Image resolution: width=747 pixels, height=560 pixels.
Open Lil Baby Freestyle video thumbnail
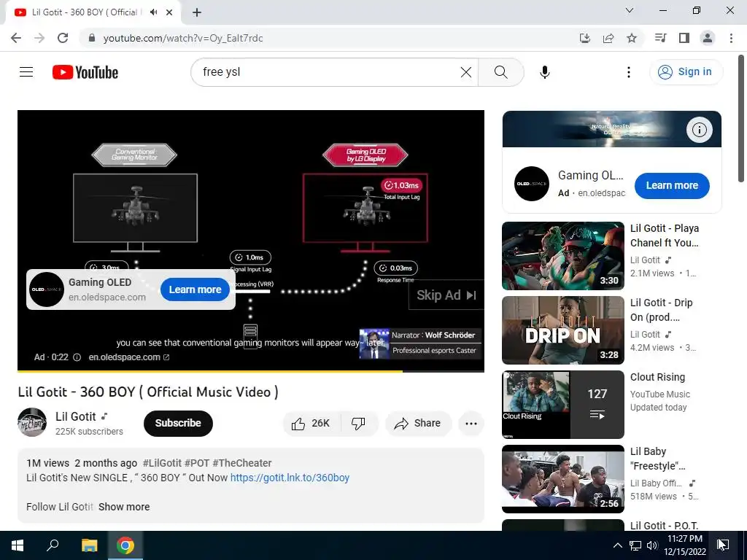[562, 478]
